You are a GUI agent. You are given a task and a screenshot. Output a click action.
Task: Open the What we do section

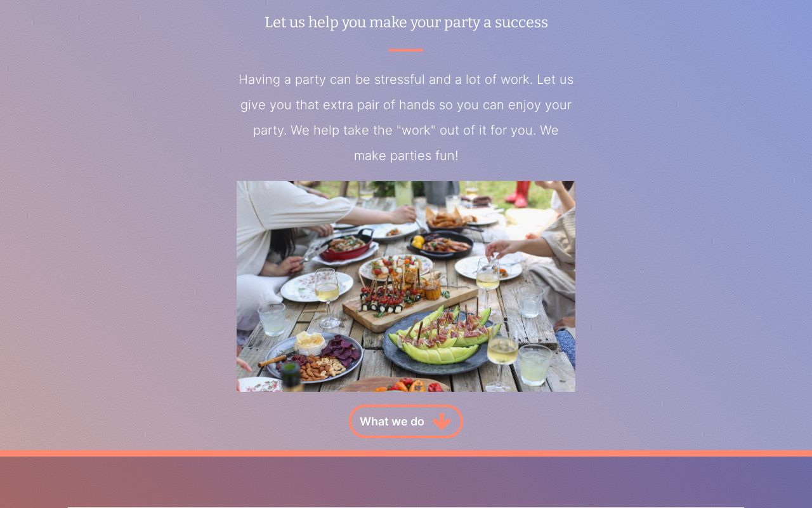point(406,422)
